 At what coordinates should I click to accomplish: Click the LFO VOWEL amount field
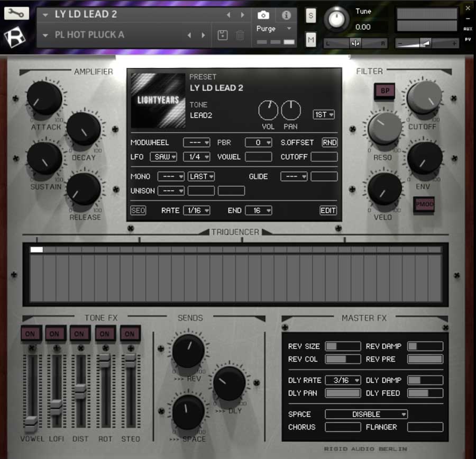[x=259, y=157]
